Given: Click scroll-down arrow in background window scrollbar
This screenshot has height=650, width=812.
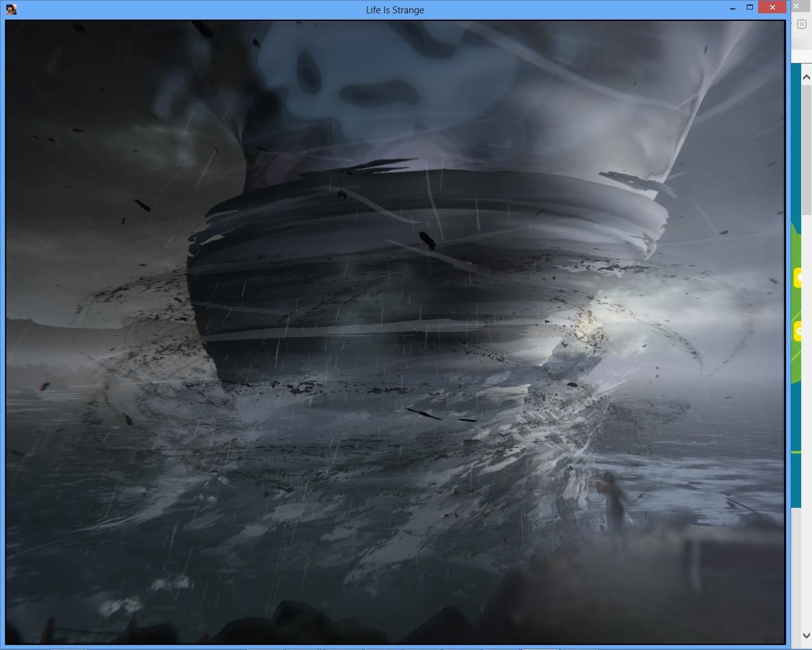Looking at the screenshot, I should tap(807, 635).
